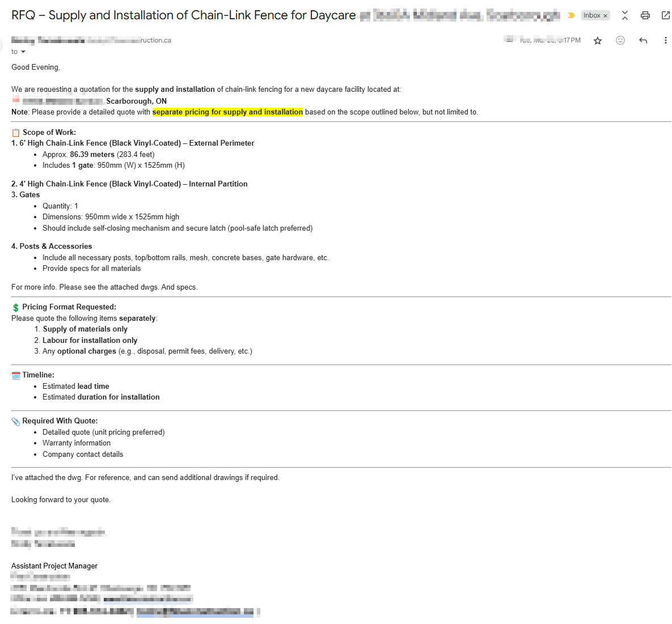Click the collapse/expand all arrows icon
672x624 pixels.
click(x=624, y=15)
